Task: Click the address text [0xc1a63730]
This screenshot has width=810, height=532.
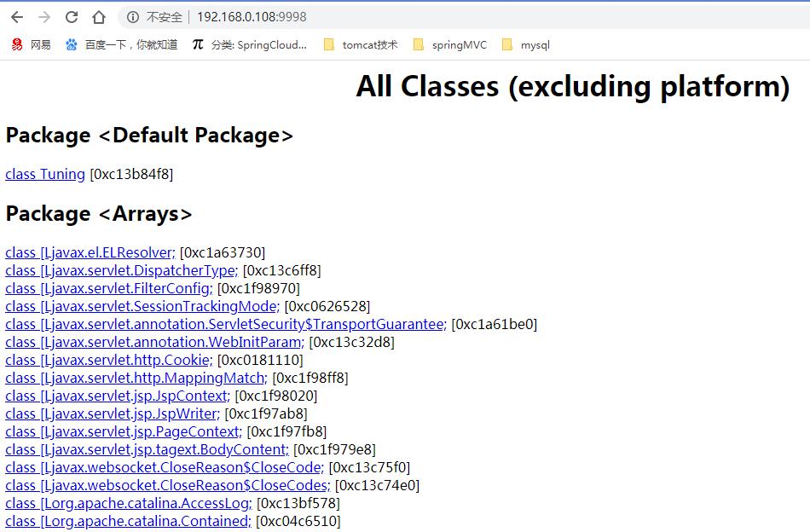Action: pos(223,253)
